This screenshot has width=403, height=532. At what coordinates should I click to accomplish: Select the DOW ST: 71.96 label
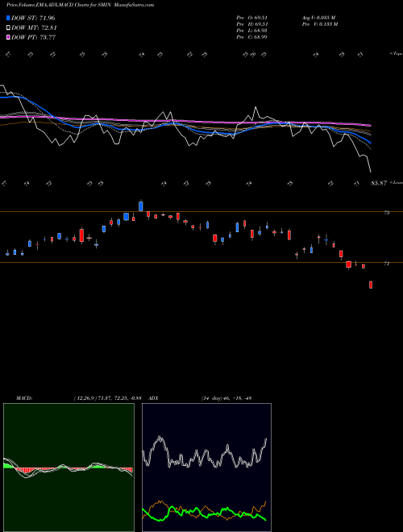(33, 19)
